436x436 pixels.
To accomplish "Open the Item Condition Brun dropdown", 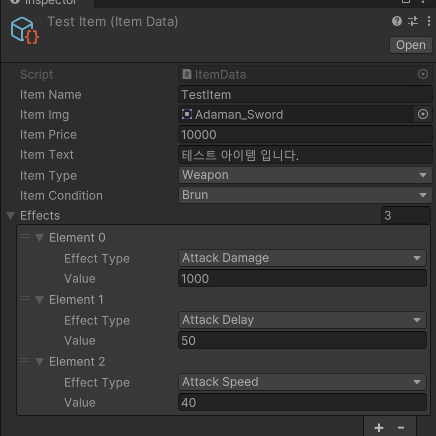I will pos(305,195).
